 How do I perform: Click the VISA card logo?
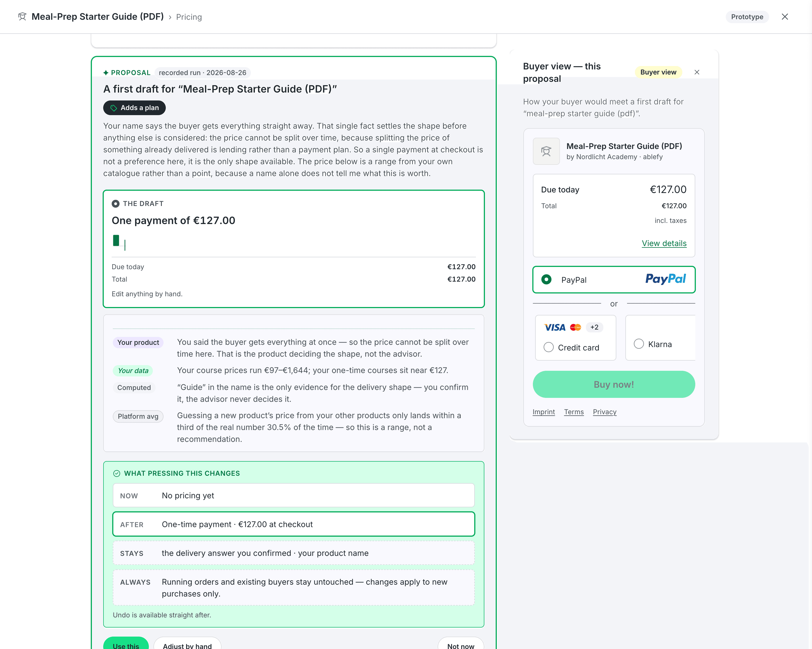[555, 327]
